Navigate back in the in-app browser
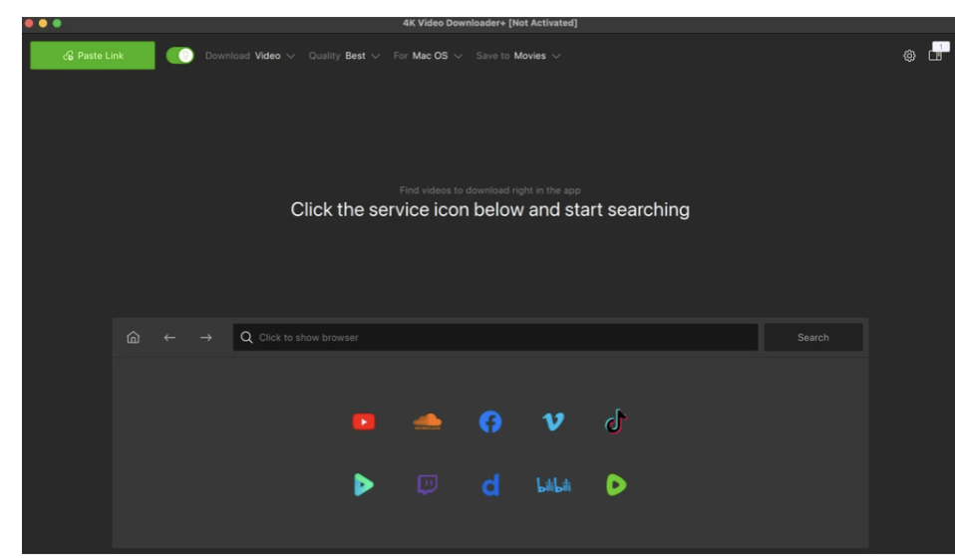955x560 pixels. pyautogui.click(x=169, y=337)
